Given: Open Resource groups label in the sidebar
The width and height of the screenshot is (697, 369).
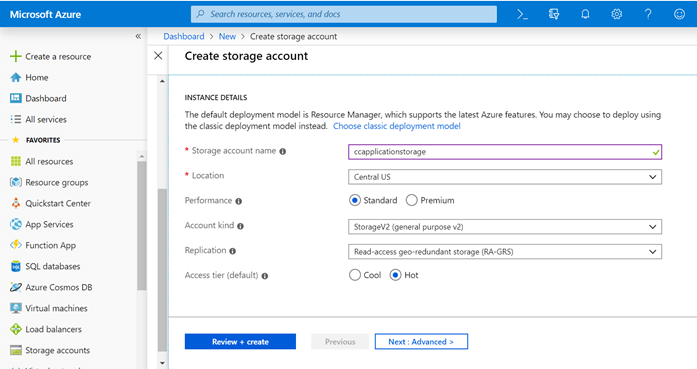Looking at the screenshot, I should pyautogui.click(x=57, y=182).
